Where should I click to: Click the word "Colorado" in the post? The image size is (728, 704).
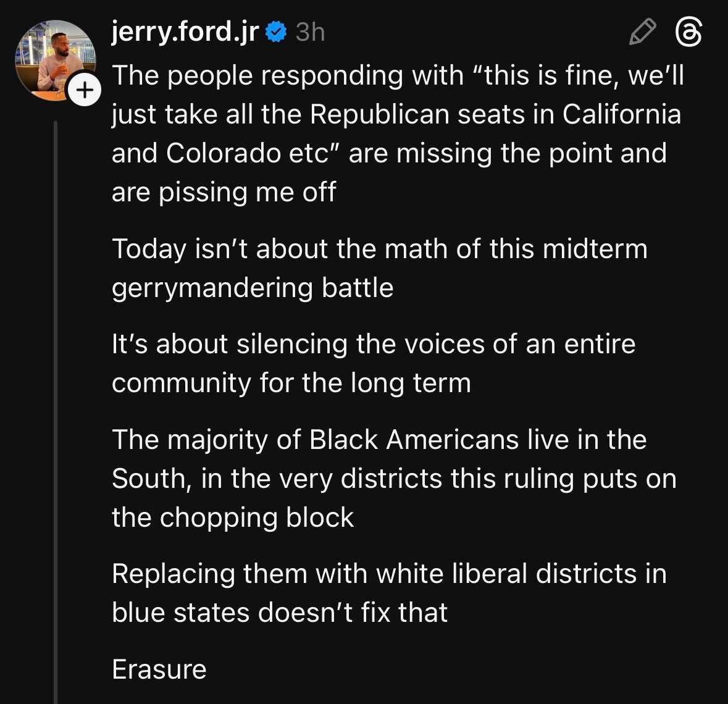point(224,153)
